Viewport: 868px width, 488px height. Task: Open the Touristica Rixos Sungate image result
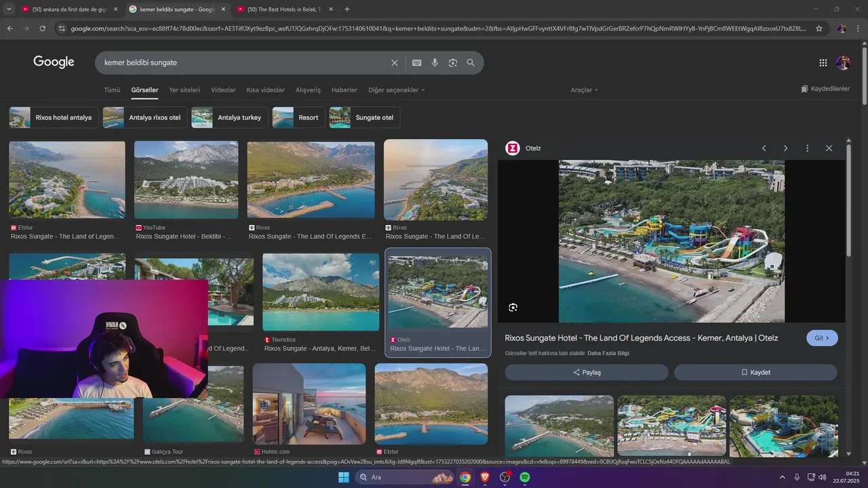tap(321, 292)
